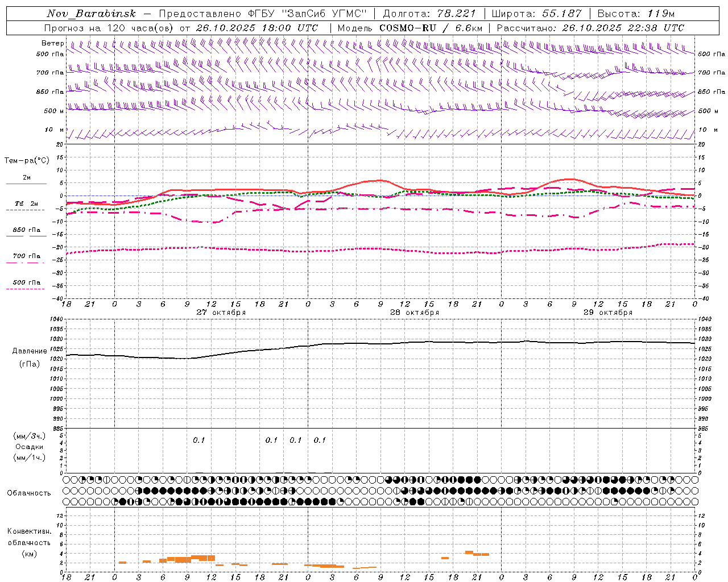Select the 'Тем-ра(°C)' axis title

pos(27,161)
